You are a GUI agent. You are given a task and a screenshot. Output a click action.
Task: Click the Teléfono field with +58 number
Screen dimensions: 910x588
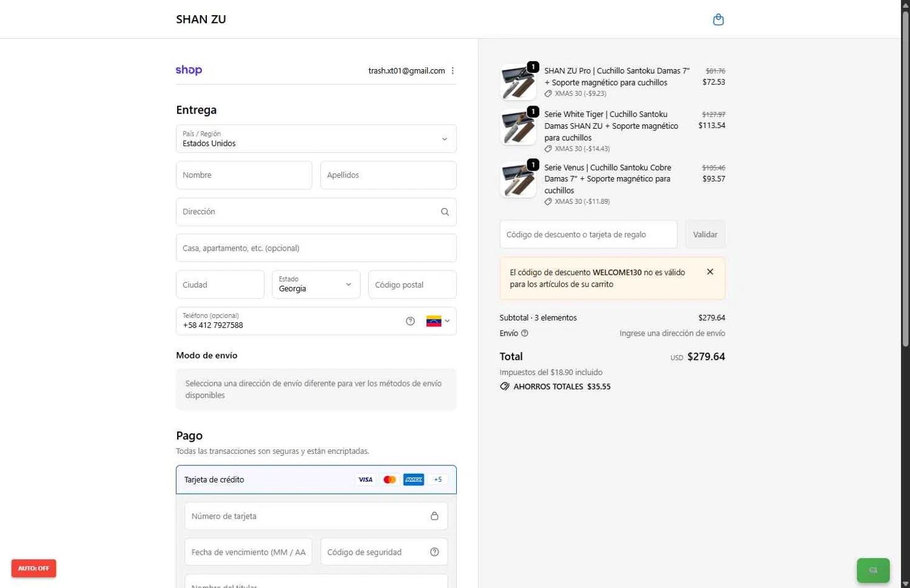(316, 321)
